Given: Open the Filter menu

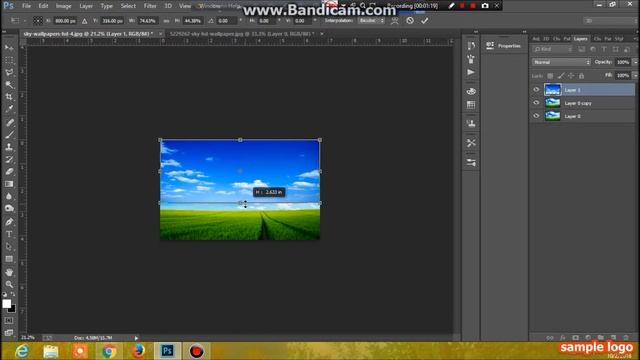Looking at the screenshot, I should tap(150, 6).
